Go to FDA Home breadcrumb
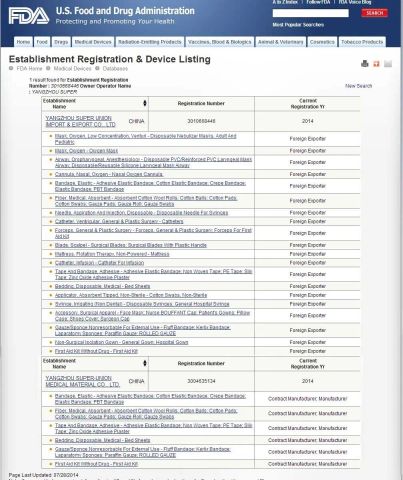This screenshot has width=403, height=480. pyautogui.click(x=29, y=68)
